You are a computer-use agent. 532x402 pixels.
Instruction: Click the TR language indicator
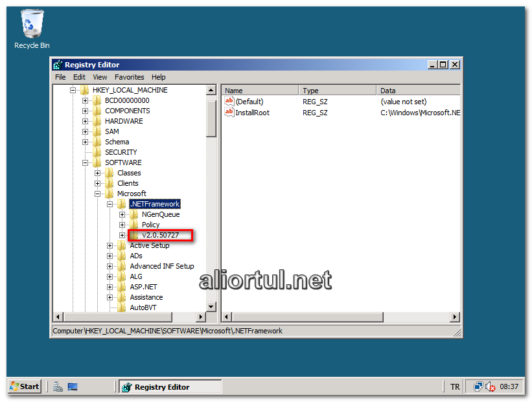[455, 386]
